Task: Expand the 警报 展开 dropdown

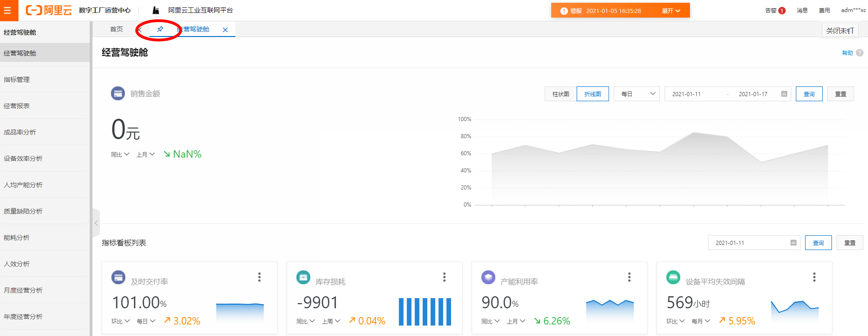Action: pos(671,11)
